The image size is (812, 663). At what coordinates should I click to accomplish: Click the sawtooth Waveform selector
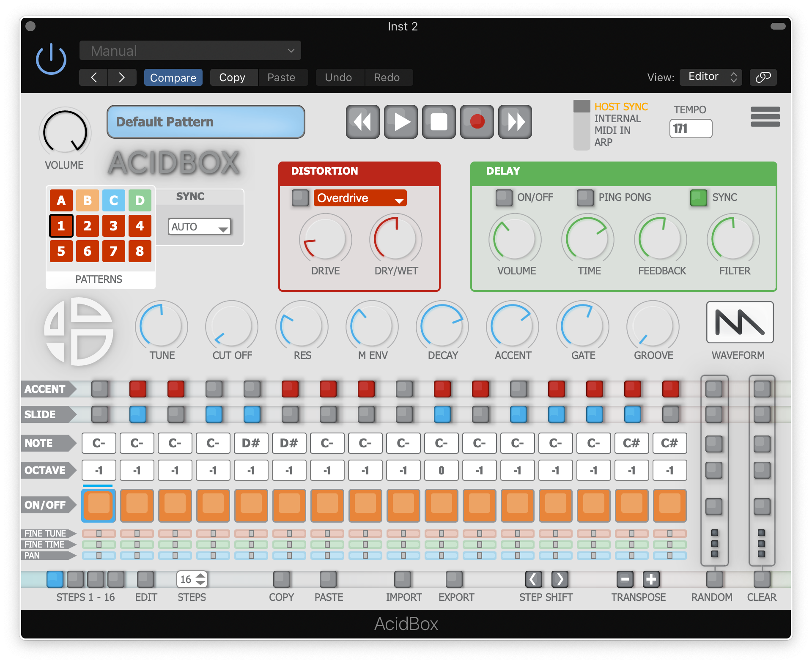coord(739,323)
